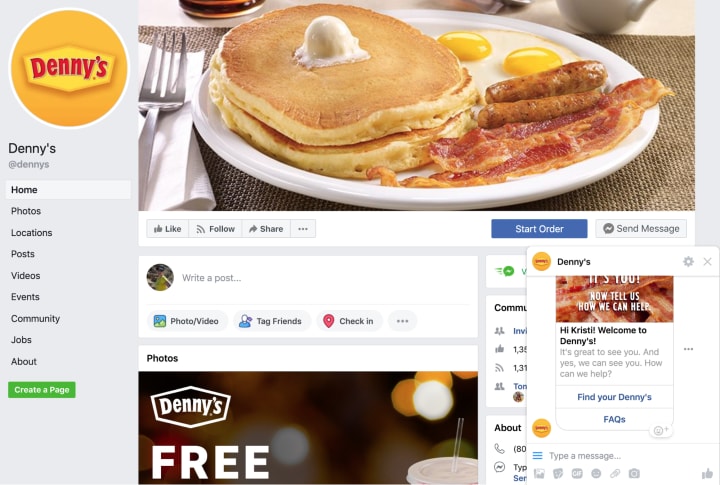Expand more post options ellipsis

point(402,321)
